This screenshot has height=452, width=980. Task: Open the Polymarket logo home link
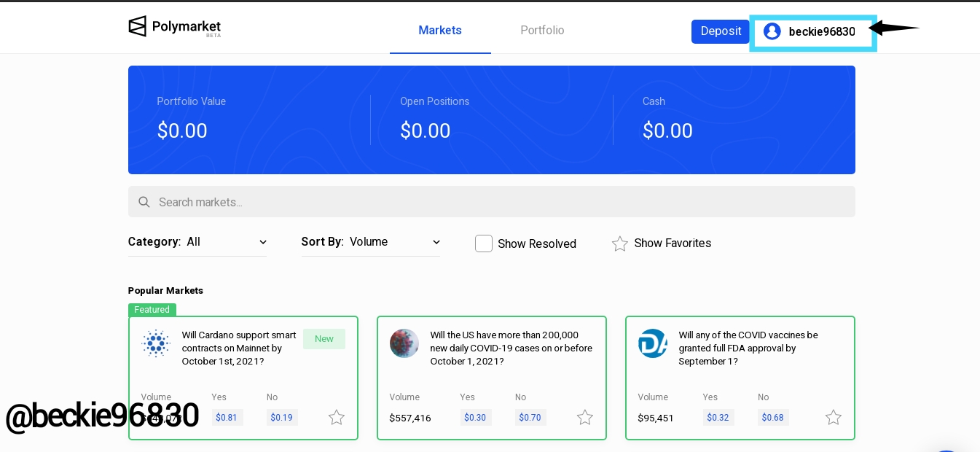click(x=175, y=27)
